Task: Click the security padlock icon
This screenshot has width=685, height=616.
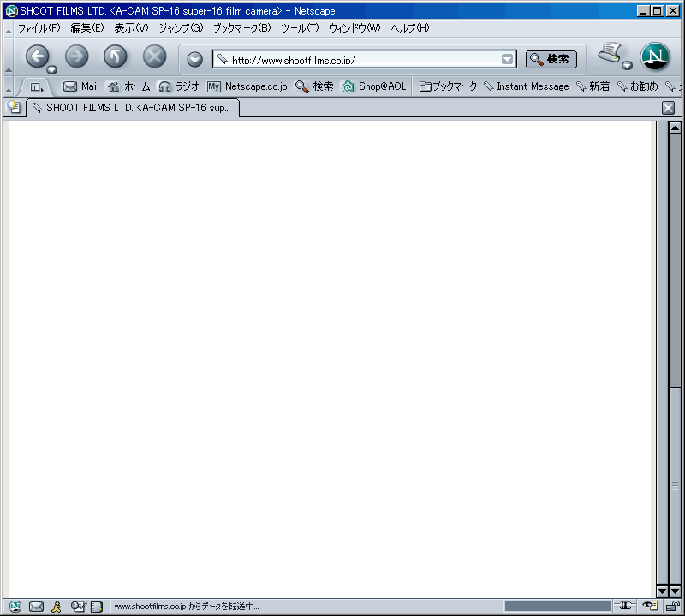Action: pos(672,606)
